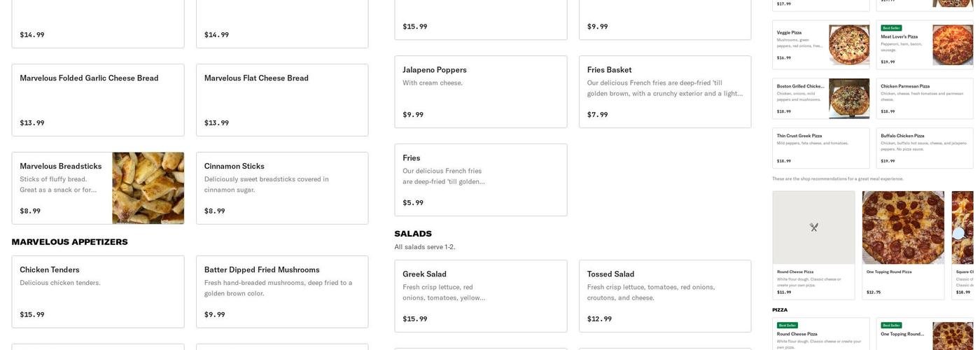Click the utensils placeholder icon on Round Cheese Pizza
980x350 pixels.
pyautogui.click(x=813, y=227)
